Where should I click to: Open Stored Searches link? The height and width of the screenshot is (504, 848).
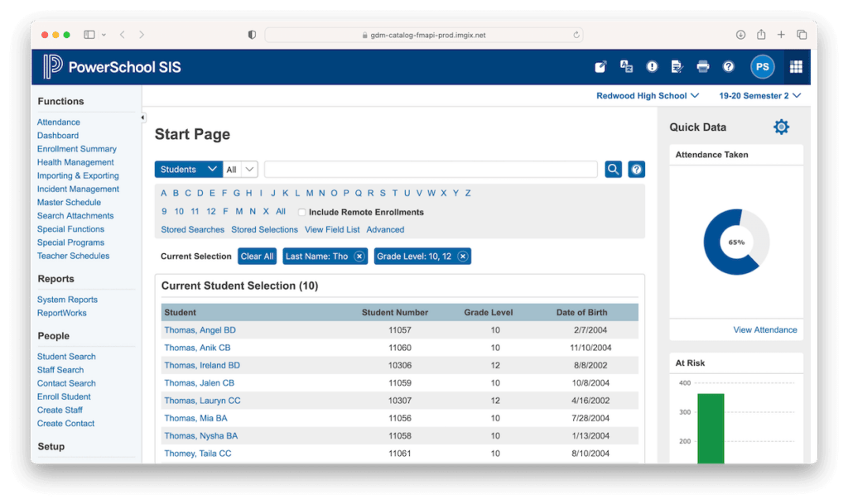coord(192,229)
